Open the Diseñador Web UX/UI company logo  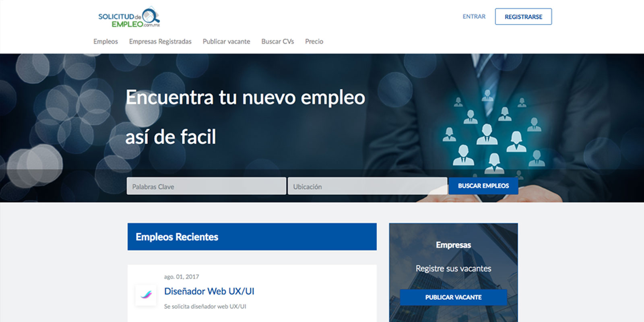coord(146,295)
